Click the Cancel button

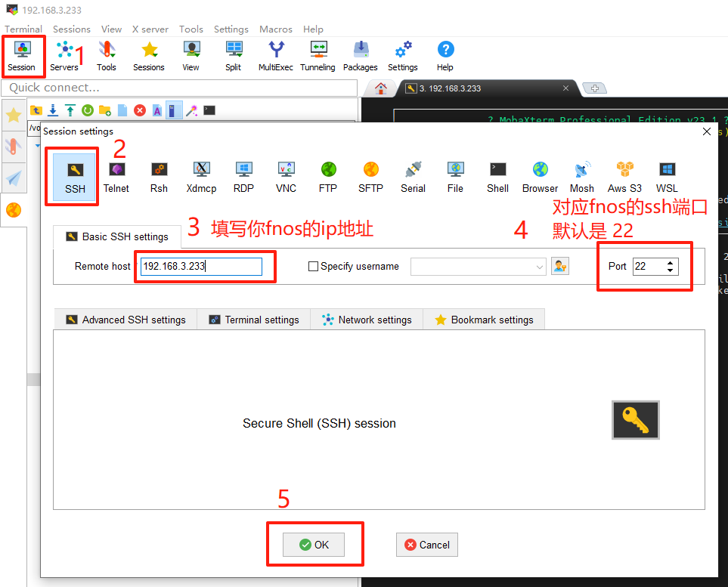click(x=427, y=545)
